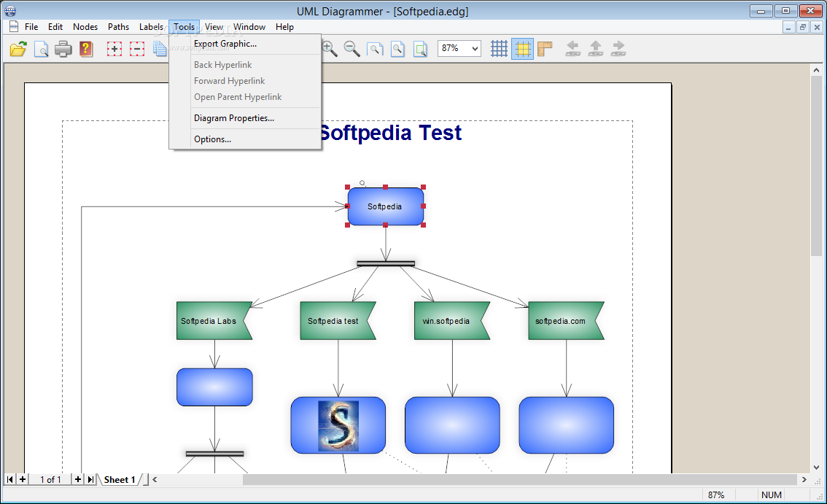Restore the inner document window
Image resolution: width=827 pixels, height=504 pixels.
point(803,27)
